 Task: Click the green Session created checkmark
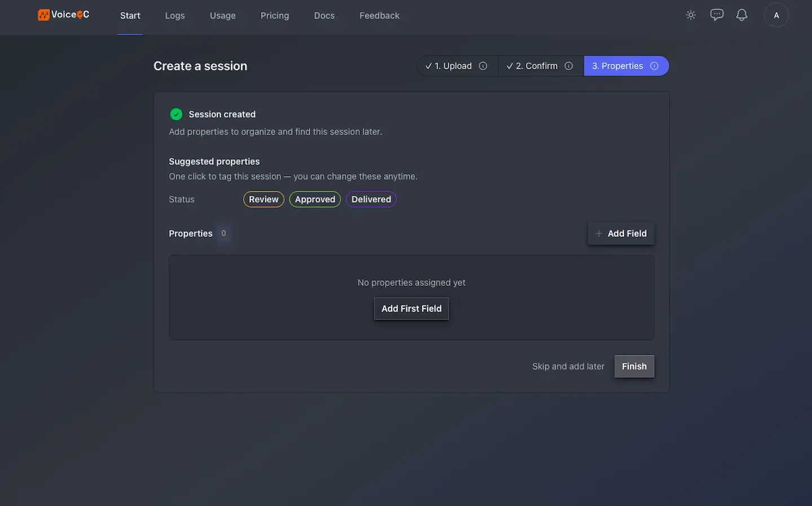176,115
